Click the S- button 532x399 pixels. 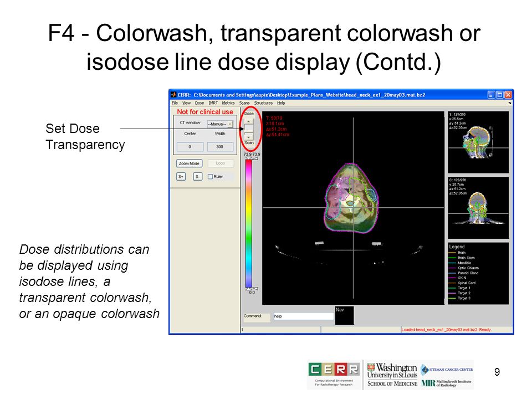pyautogui.click(x=197, y=176)
